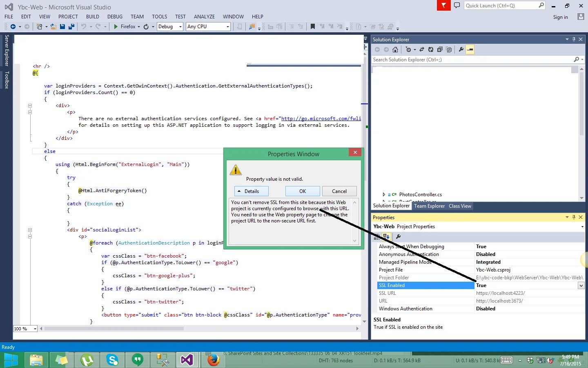The width and height of the screenshot is (588, 368).
Task: Open the FILE menu
Action: pyautogui.click(x=9, y=17)
